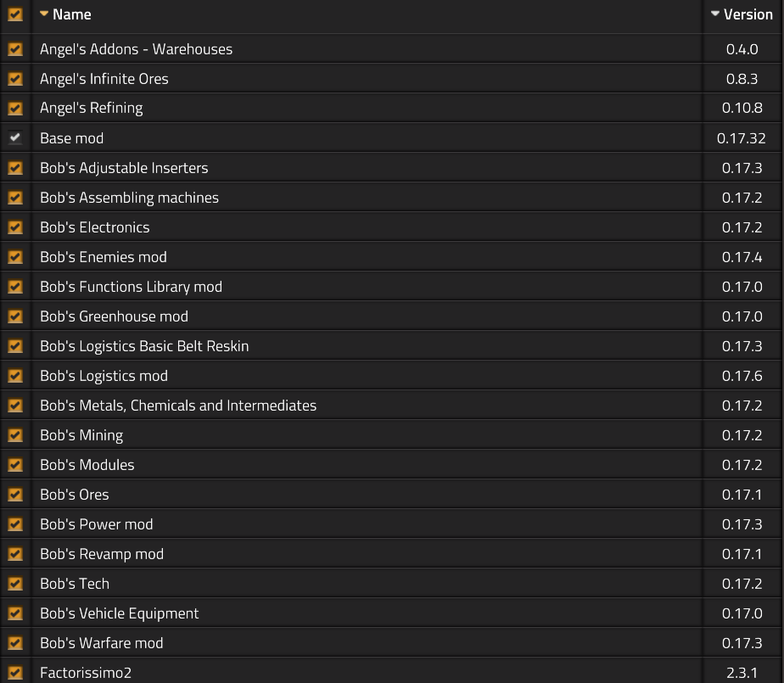This screenshot has width=784, height=683.
Task: Uncheck Bob's Tech mod
Action: pos(15,584)
